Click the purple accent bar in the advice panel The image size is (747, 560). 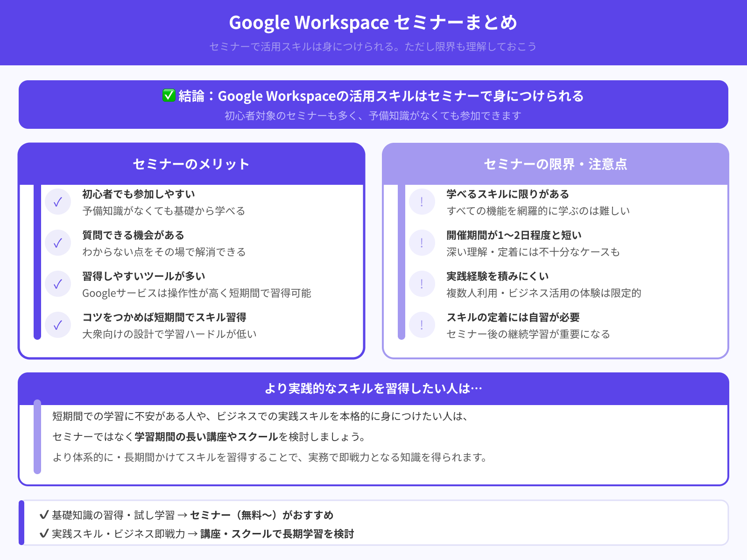coord(37,437)
